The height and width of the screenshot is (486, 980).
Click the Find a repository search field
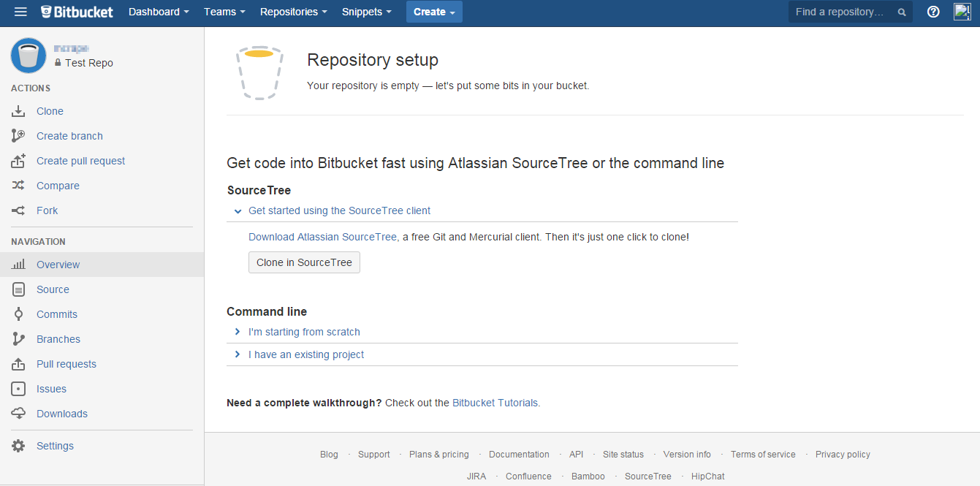pyautogui.click(x=842, y=12)
